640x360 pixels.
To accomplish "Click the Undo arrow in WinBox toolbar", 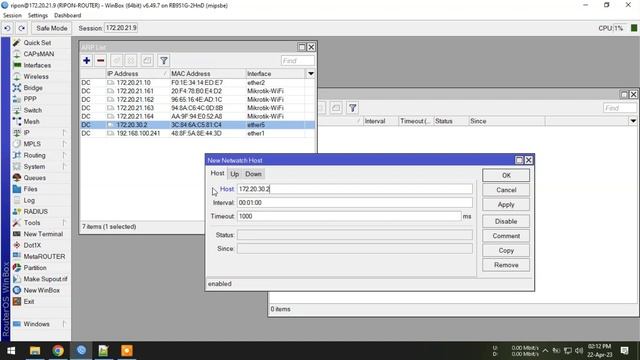I will [7, 28].
